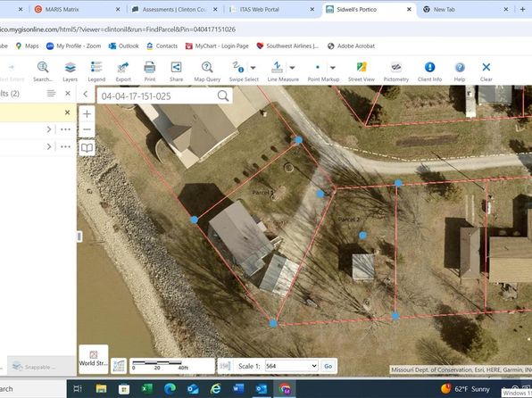The height and width of the screenshot is (398, 532).
Task: Open the Maps bookmark
Action: pos(27,46)
